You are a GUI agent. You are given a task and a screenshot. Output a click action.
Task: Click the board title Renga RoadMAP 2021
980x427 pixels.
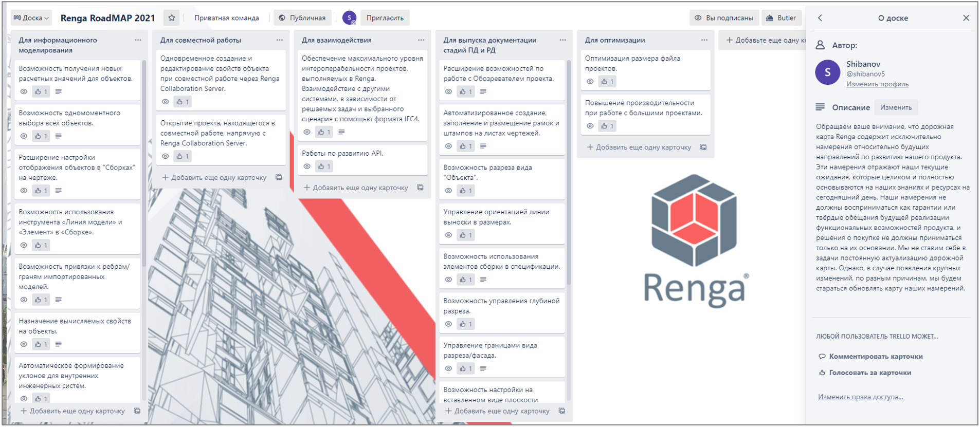click(107, 18)
